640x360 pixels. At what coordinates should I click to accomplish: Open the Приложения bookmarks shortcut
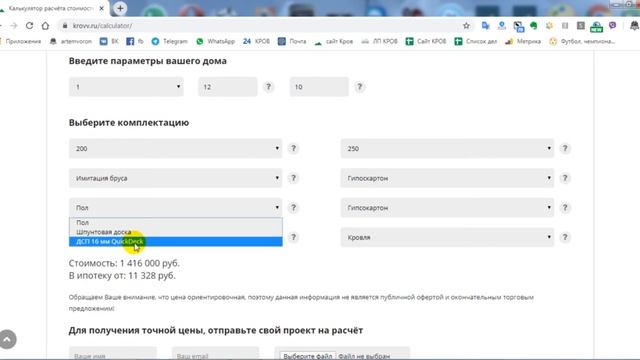[x=21, y=41]
